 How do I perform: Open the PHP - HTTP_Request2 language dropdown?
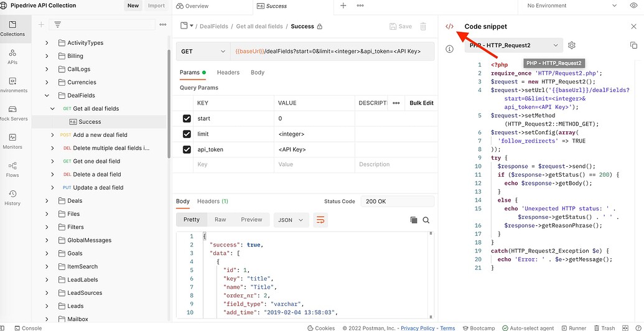pyautogui.click(x=513, y=45)
